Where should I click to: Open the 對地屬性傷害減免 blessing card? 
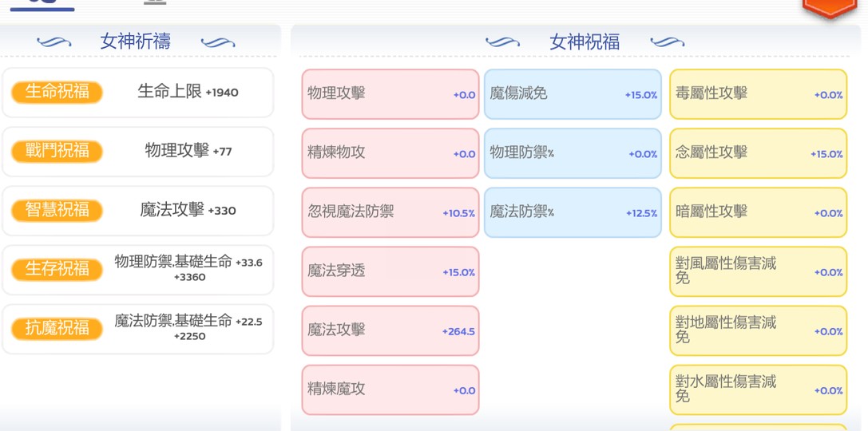point(759,331)
